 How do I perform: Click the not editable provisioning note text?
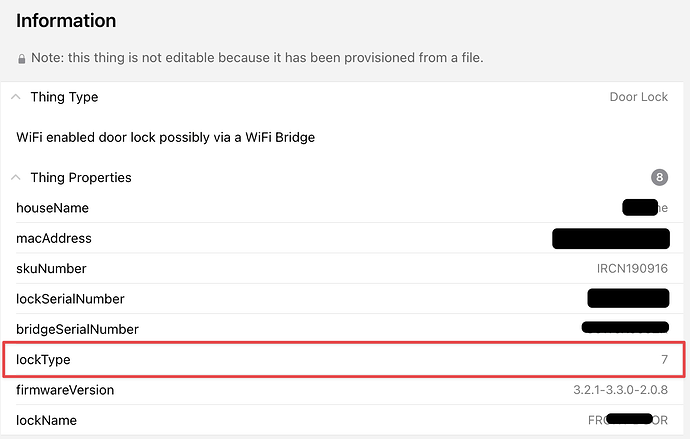coord(258,58)
